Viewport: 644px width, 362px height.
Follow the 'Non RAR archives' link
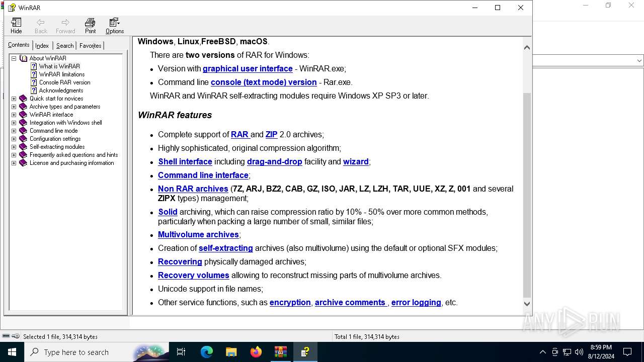[x=193, y=189]
